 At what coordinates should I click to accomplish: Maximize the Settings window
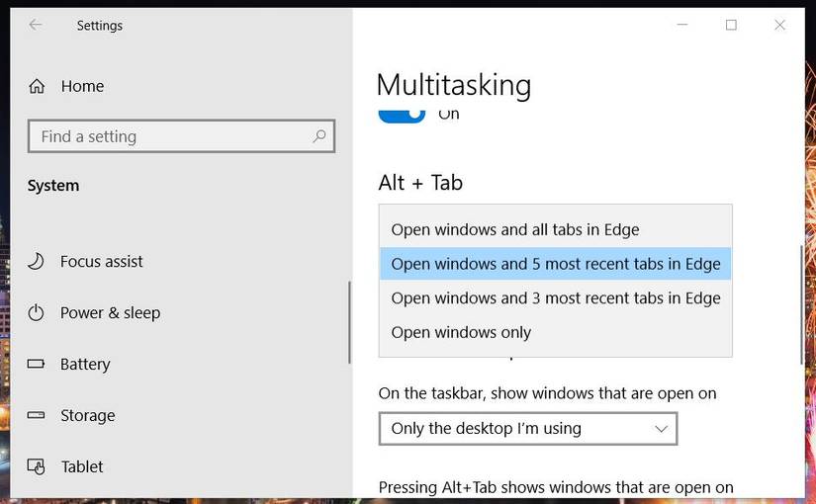tap(731, 26)
